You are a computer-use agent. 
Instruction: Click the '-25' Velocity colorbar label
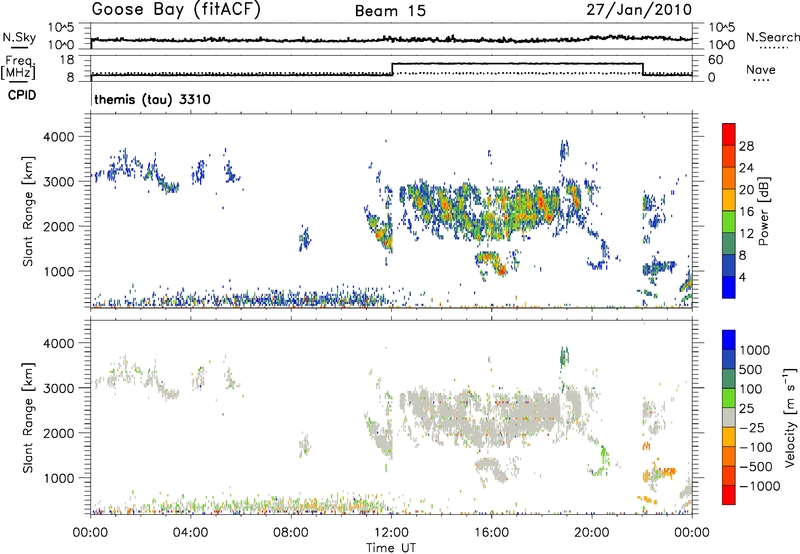[x=752, y=428]
